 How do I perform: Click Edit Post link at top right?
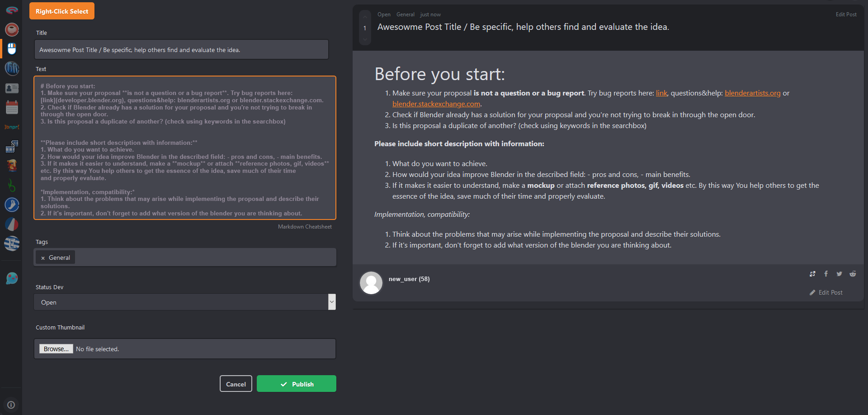click(846, 14)
